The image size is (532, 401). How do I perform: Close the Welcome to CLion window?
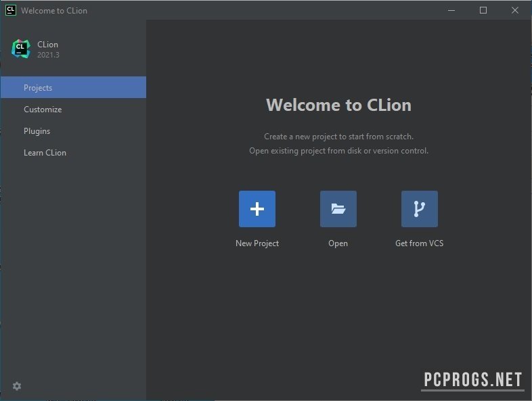pos(514,10)
